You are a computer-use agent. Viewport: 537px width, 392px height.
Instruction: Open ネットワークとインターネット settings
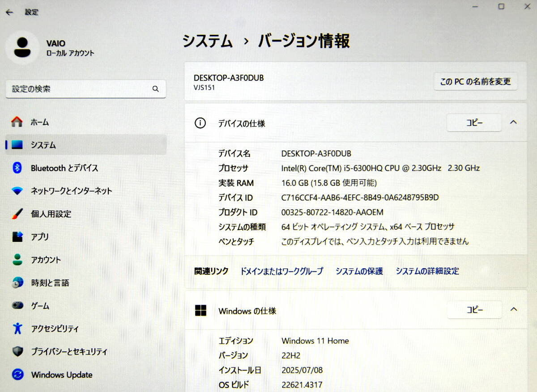[x=86, y=191]
